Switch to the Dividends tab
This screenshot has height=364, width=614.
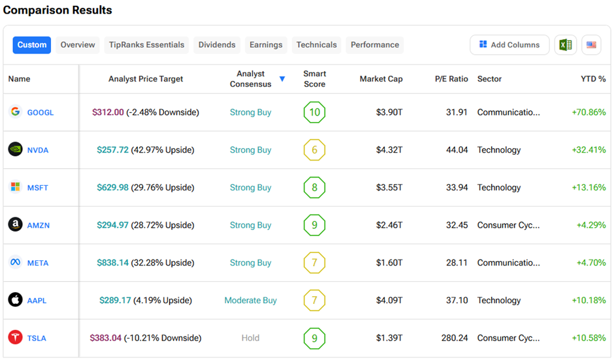point(217,45)
